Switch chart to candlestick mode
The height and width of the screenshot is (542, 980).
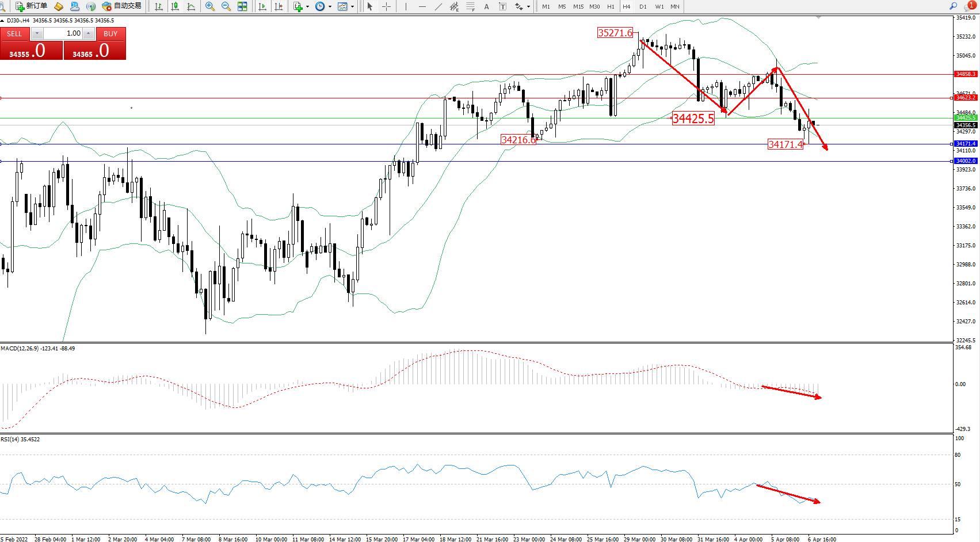pyautogui.click(x=175, y=6)
